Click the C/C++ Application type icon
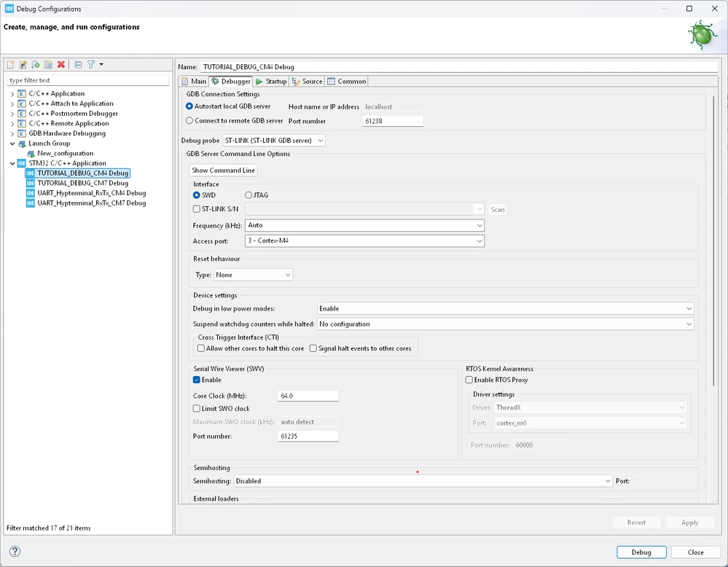This screenshot has height=567, width=728. click(21, 94)
